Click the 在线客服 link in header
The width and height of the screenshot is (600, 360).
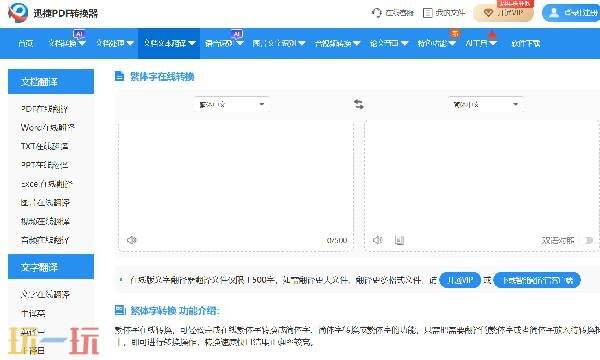399,13
